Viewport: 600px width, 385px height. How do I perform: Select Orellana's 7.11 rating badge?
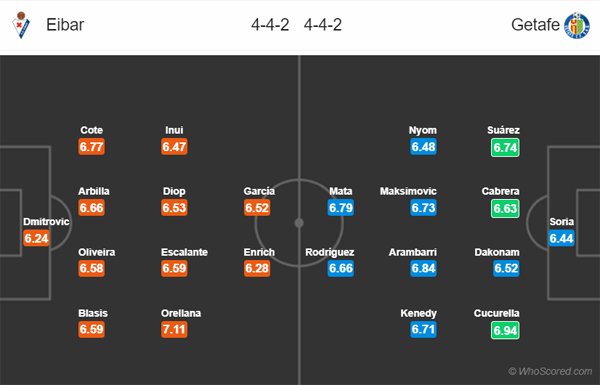click(x=174, y=329)
